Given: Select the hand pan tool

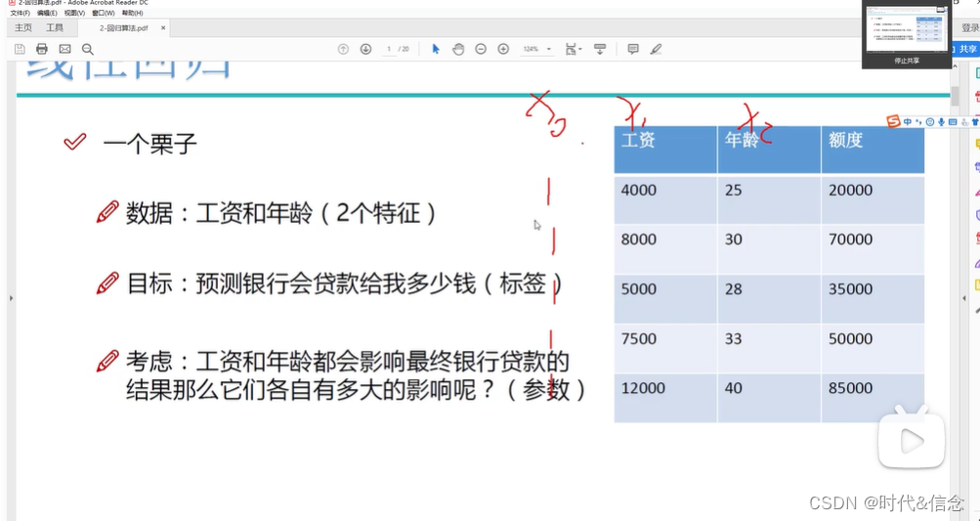Looking at the screenshot, I should click(x=458, y=49).
